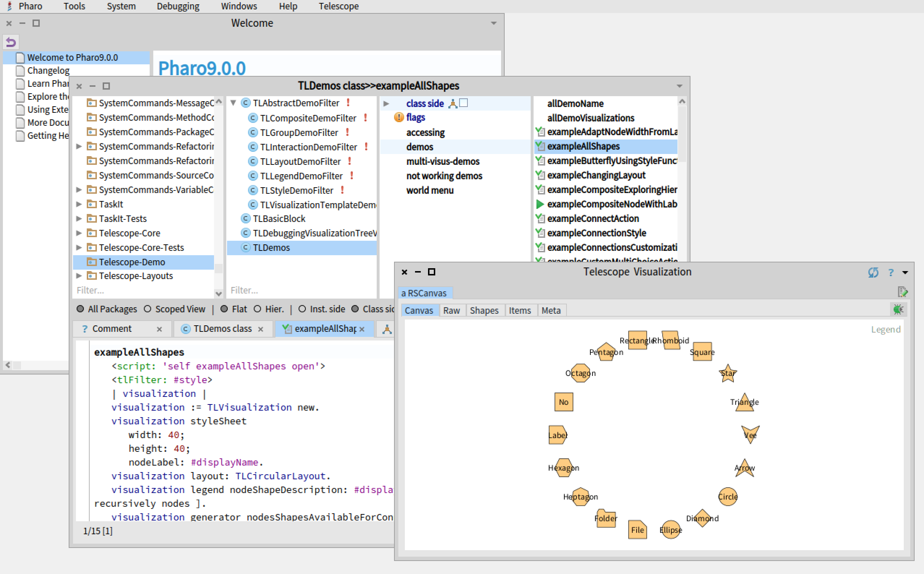Collapse the TLAbstractDemoFilter class tree
The width and height of the screenshot is (924, 574).
(234, 103)
